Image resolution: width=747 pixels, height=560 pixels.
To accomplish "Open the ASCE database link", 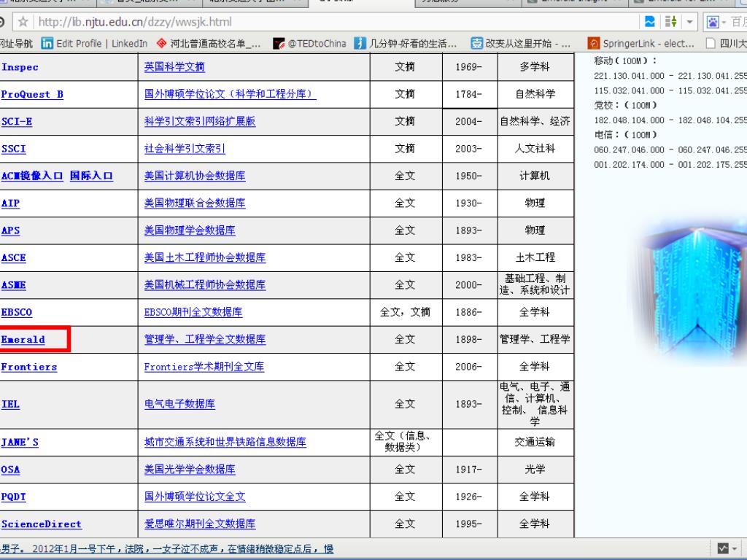I will point(13,257).
